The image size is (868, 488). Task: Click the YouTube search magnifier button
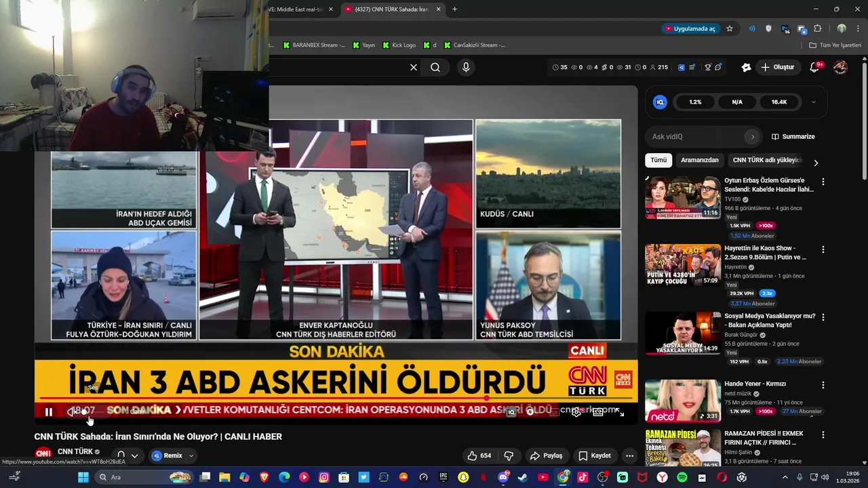coord(435,67)
